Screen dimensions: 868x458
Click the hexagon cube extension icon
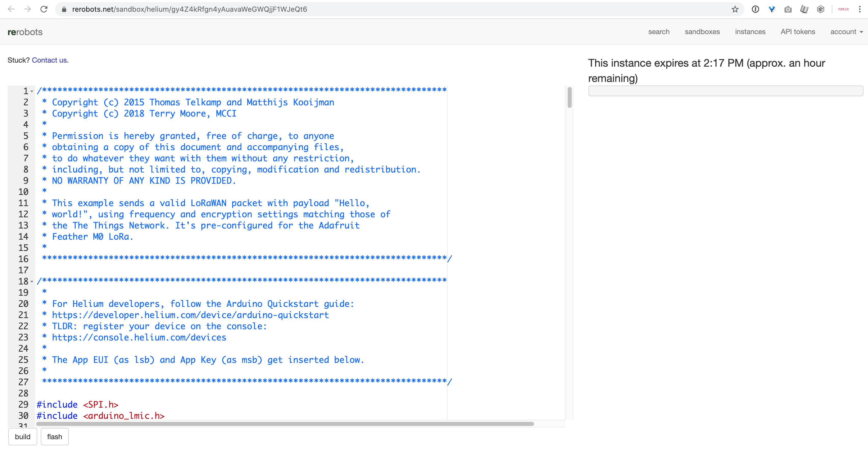point(820,9)
